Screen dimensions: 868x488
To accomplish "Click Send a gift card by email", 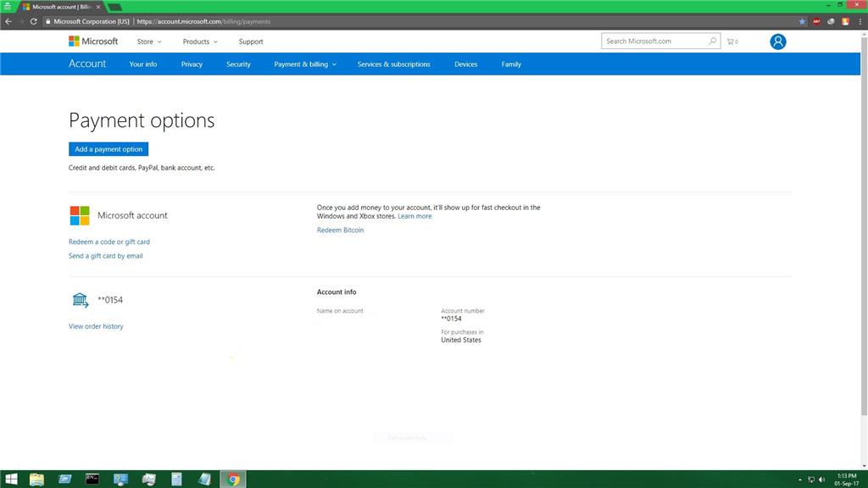I will [106, 256].
